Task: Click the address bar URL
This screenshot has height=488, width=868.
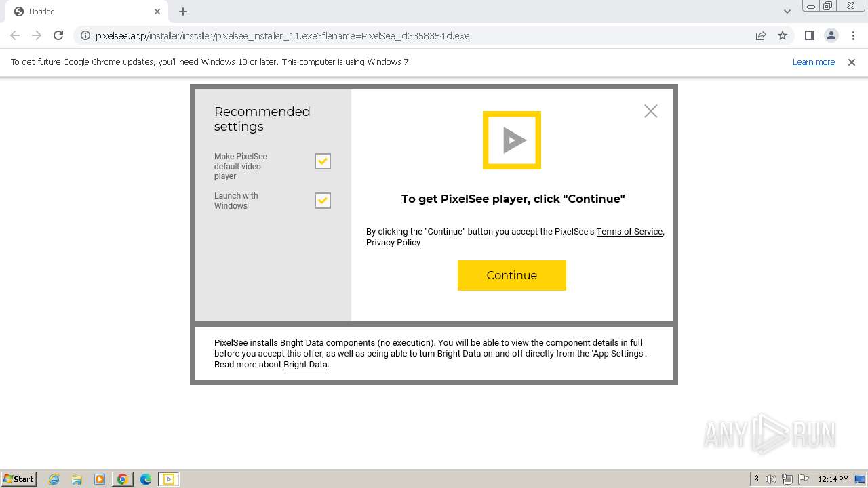Action: [x=283, y=36]
